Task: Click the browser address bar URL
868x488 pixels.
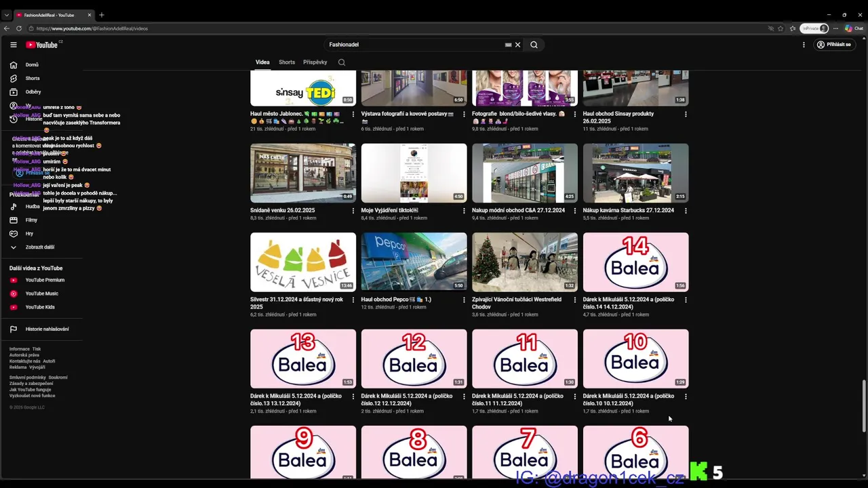Action: (92, 28)
